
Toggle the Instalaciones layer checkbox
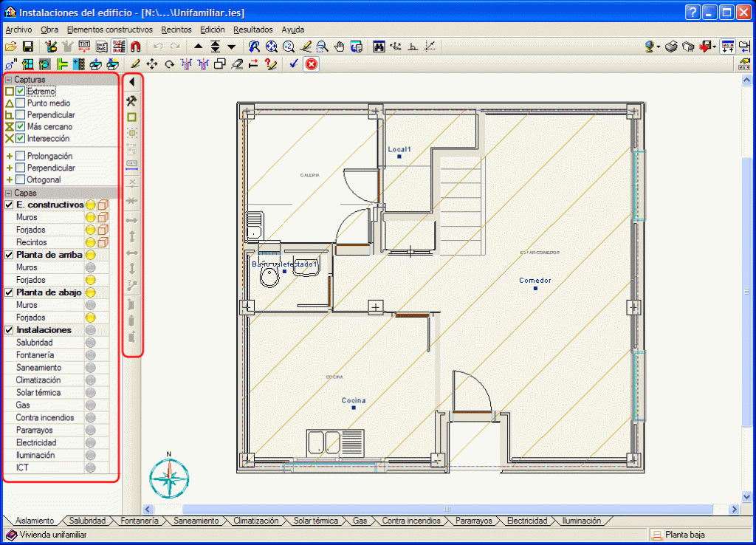[9, 330]
